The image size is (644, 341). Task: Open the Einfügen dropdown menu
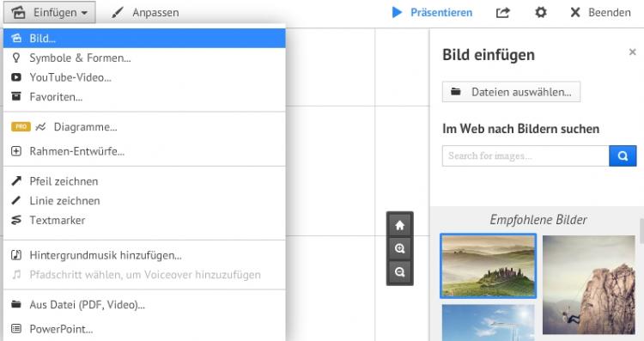[50, 12]
